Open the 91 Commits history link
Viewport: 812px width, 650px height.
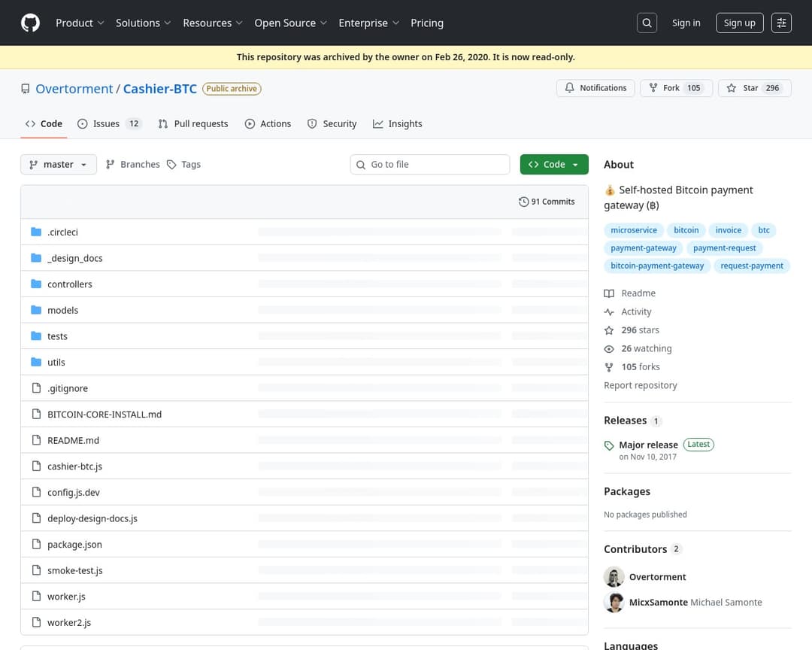coord(547,202)
